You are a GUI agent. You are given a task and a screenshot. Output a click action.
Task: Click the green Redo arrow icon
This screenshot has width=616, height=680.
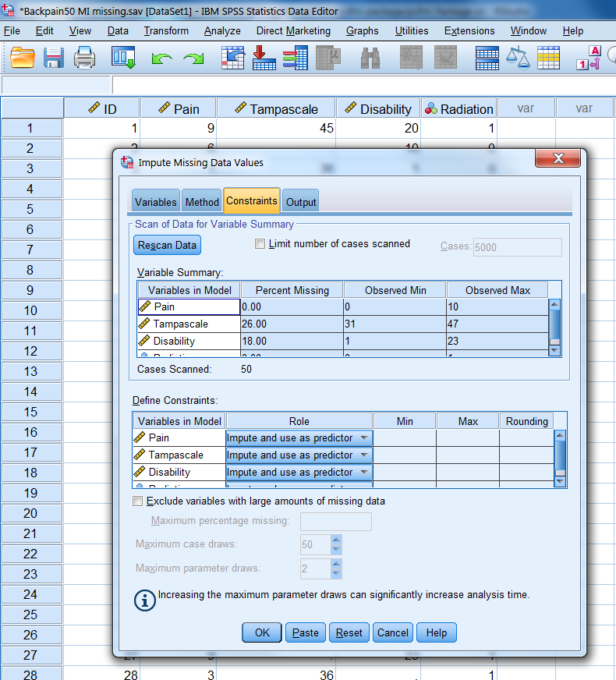click(x=193, y=58)
